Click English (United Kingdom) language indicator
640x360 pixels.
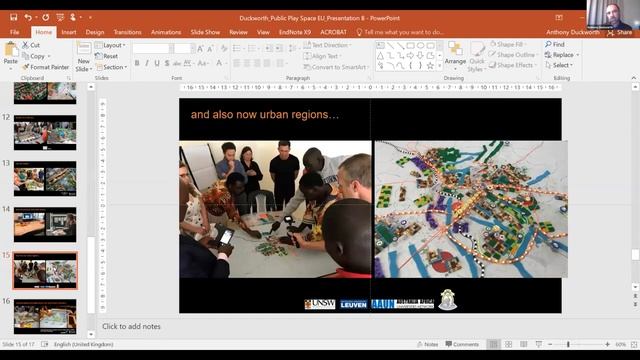click(84, 344)
